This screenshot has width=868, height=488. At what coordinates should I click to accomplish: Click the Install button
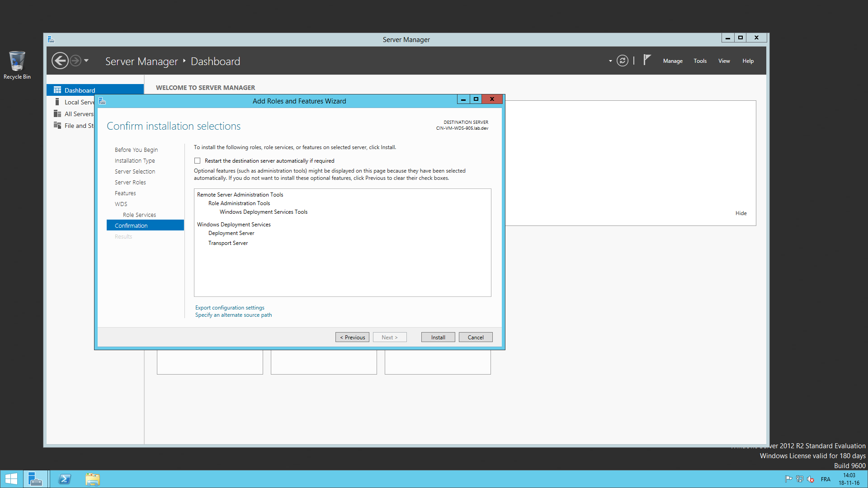click(x=438, y=338)
